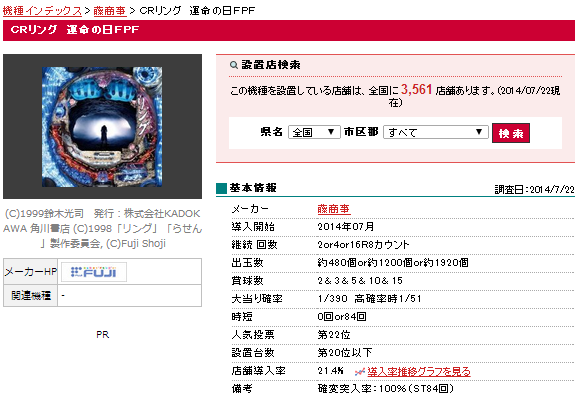This screenshot has width=581, height=394.
Task: Click the 大当り確率 row label
Action: pos(257,299)
